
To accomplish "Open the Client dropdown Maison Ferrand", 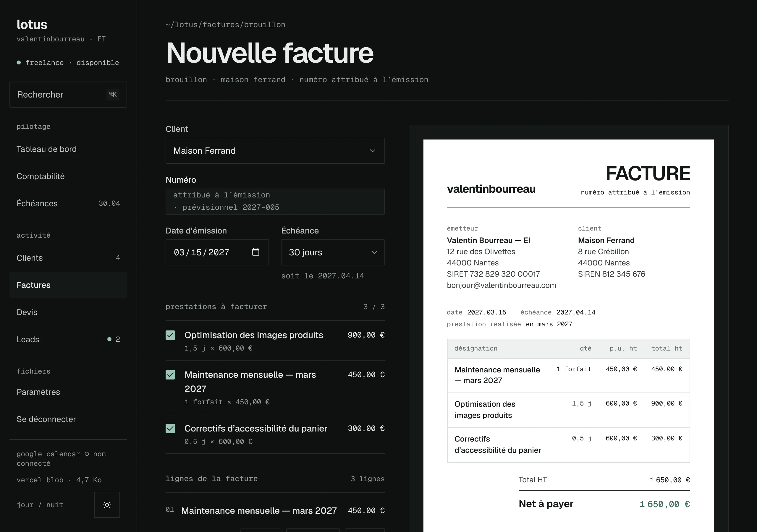I will click(275, 151).
